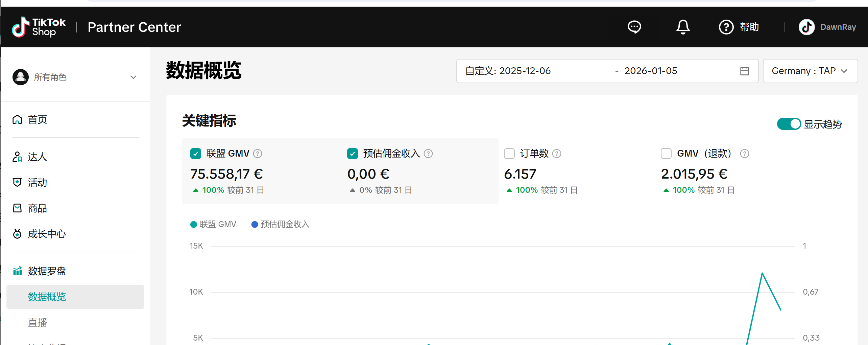Image resolution: width=868 pixels, height=345 pixels.
Task: Expand the 所有角色 role chevron
Action: coord(134,77)
